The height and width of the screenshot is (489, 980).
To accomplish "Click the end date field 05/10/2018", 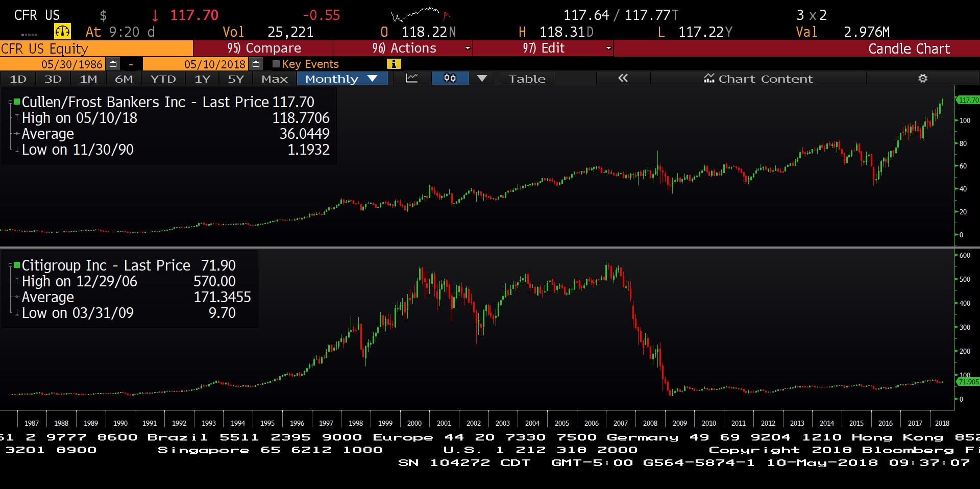I will (x=196, y=64).
